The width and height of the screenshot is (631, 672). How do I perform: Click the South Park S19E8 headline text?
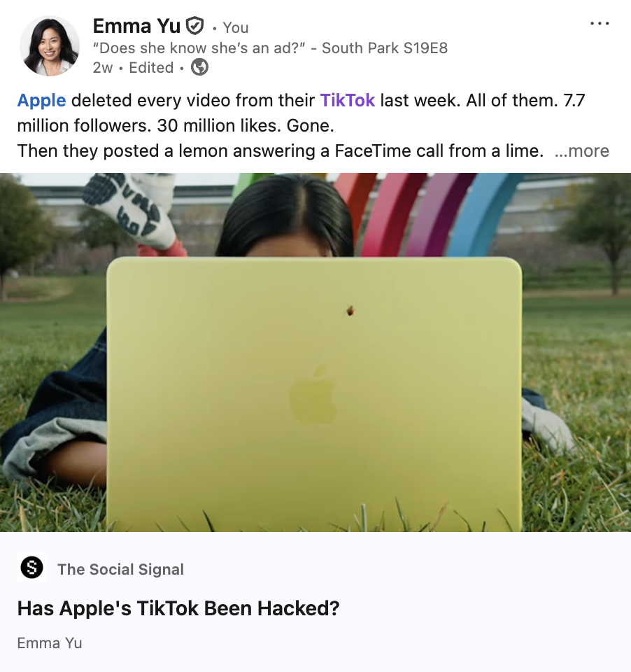tap(270, 48)
